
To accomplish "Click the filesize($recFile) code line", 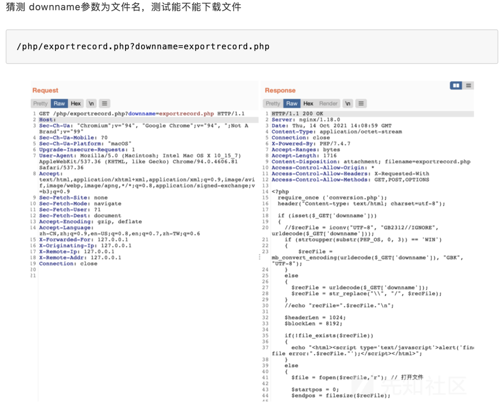I will (341, 396).
